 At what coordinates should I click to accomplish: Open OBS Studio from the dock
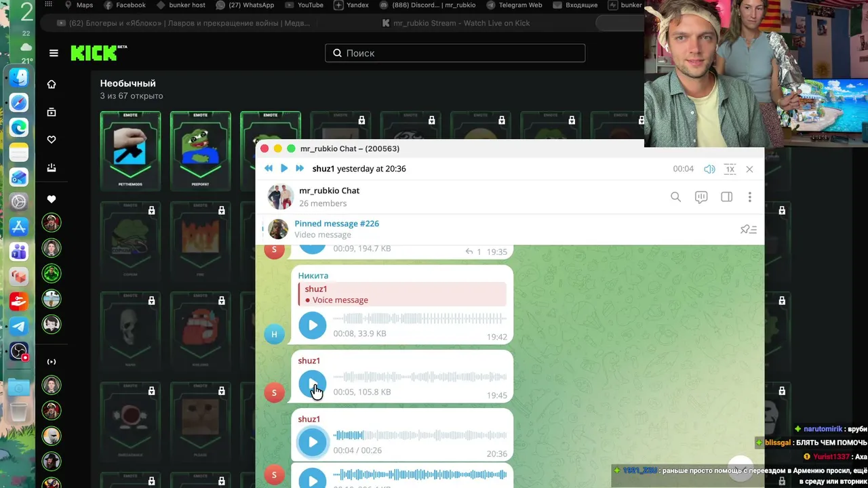tap(19, 351)
